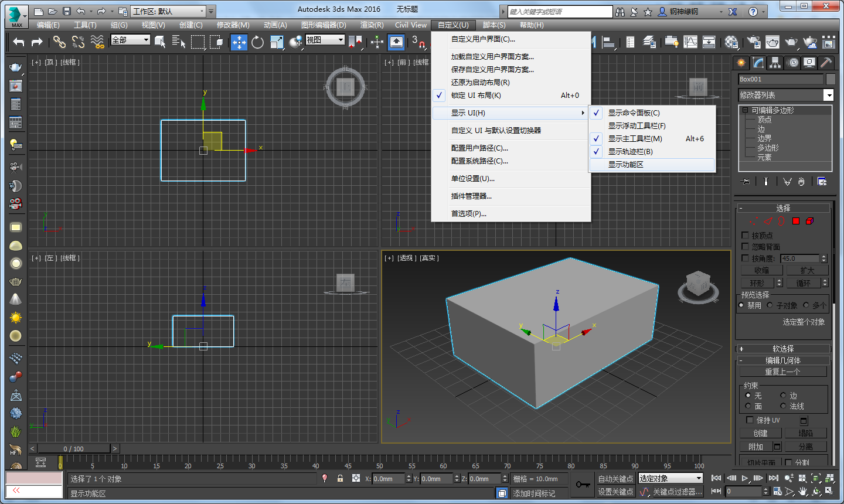The height and width of the screenshot is (504, 844).
Task: Open the Rendered Frame Window icon
Action: 772,42
